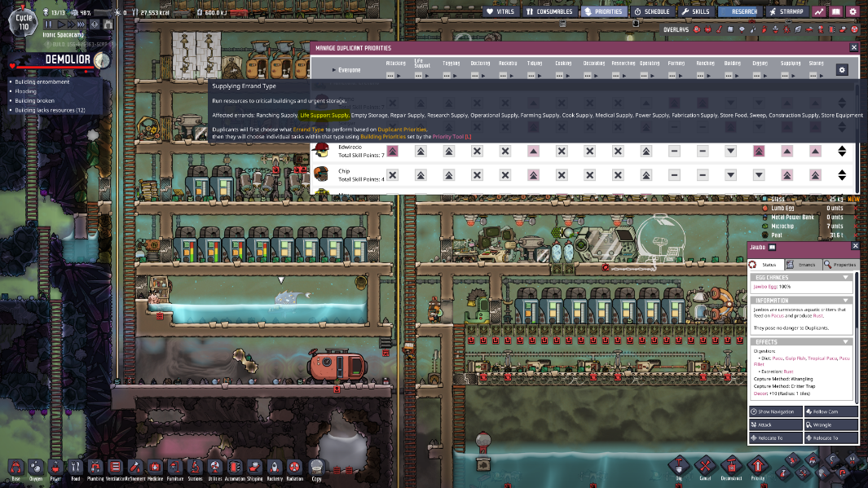
Task: Select the Priority tool
Action: point(758,467)
